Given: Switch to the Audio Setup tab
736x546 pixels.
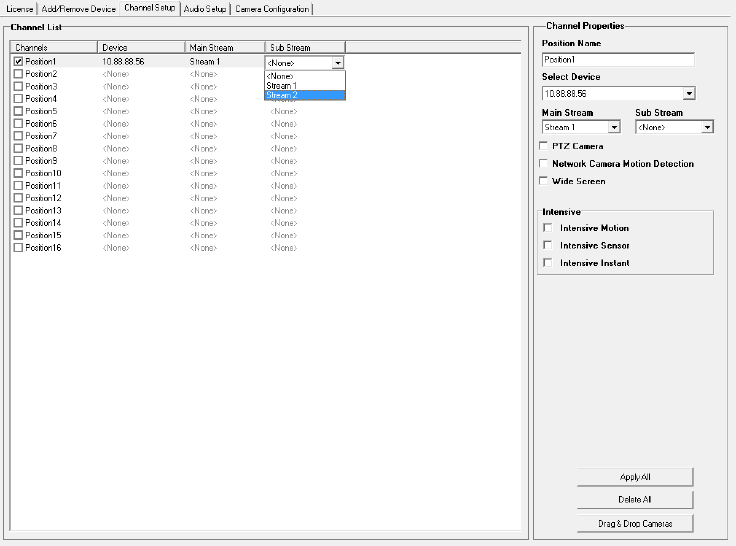Looking at the screenshot, I should 205,9.
